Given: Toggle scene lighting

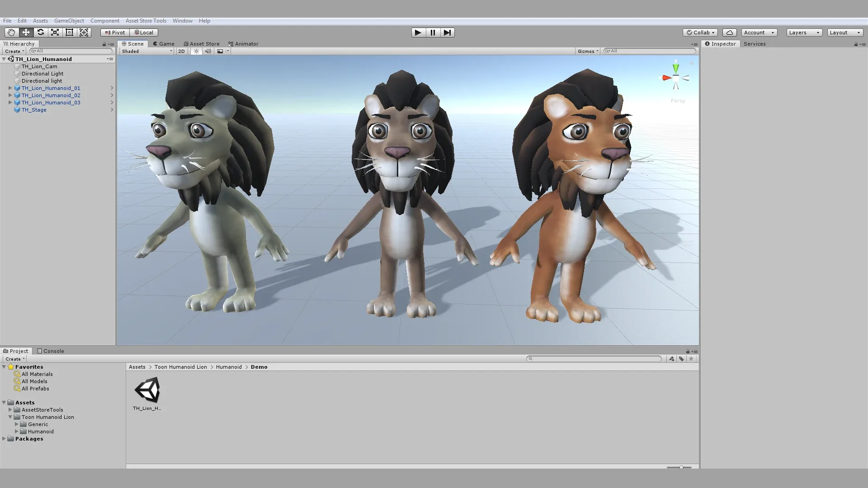Looking at the screenshot, I should tap(196, 51).
